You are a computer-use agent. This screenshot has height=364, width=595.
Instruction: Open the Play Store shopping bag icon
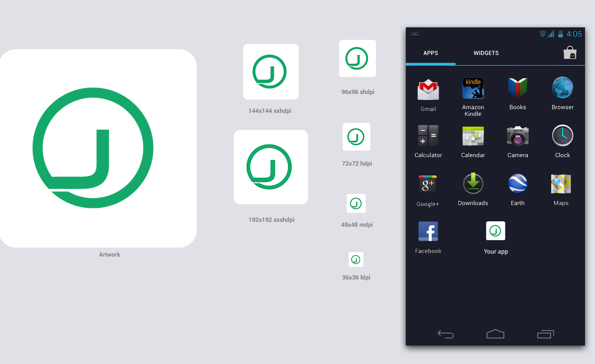[x=570, y=53]
